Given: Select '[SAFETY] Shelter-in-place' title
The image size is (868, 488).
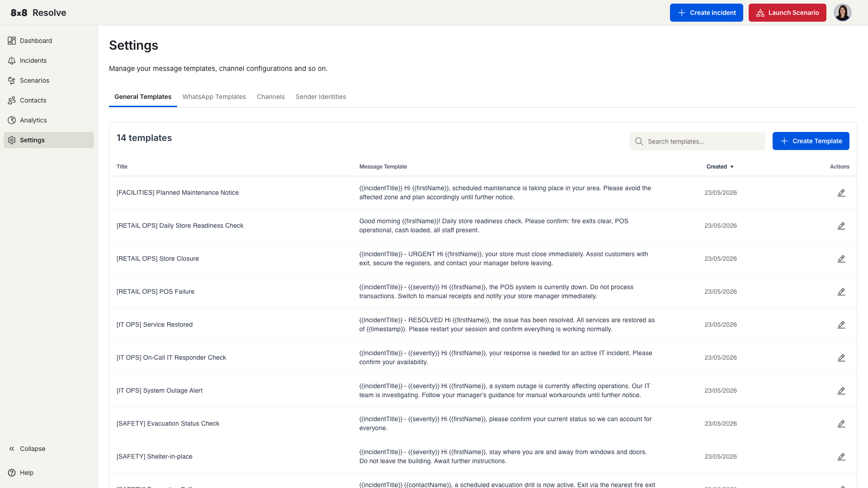Looking at the screenshot, I should (155, 456).
